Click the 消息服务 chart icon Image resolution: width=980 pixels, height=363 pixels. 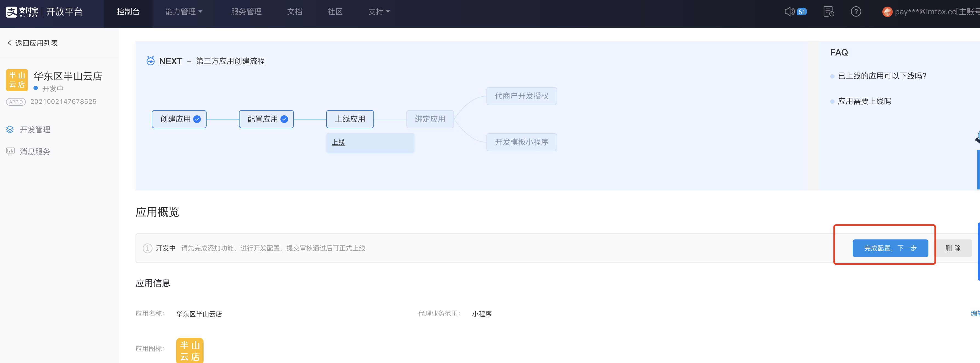[x=10, y=152]
